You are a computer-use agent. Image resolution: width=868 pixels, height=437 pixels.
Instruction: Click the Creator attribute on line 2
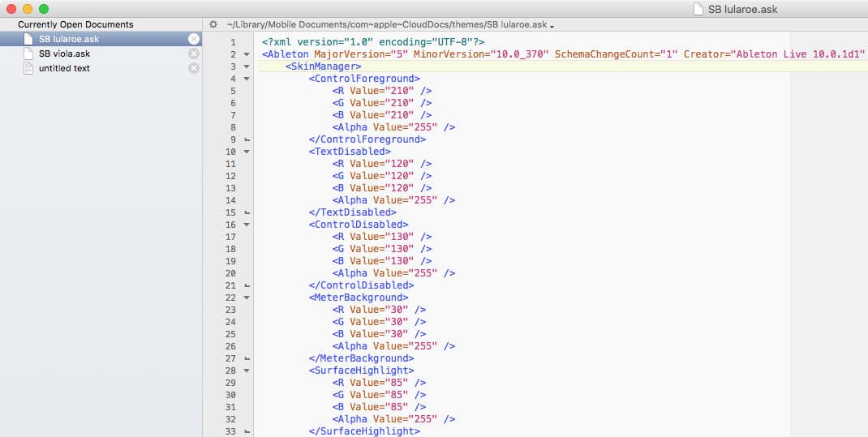[x=775, y=54]
